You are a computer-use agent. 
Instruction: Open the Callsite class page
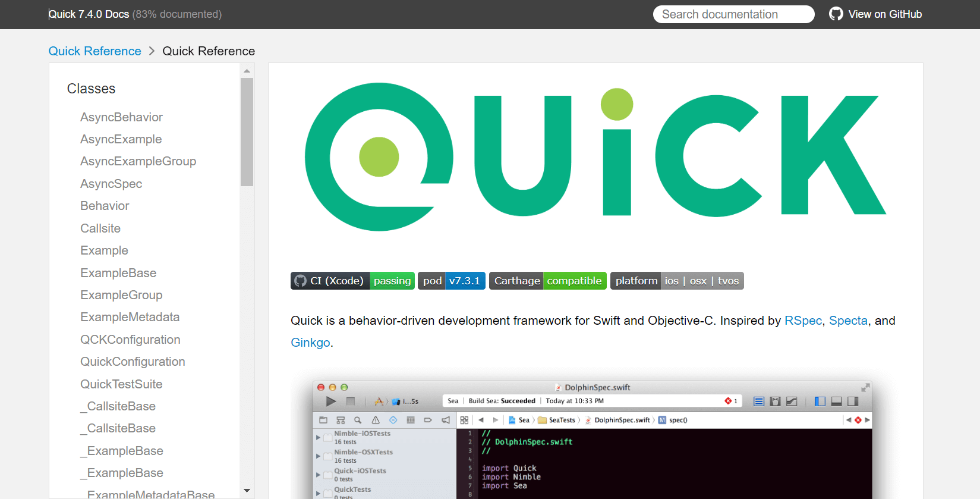click(x=100, y=228)
